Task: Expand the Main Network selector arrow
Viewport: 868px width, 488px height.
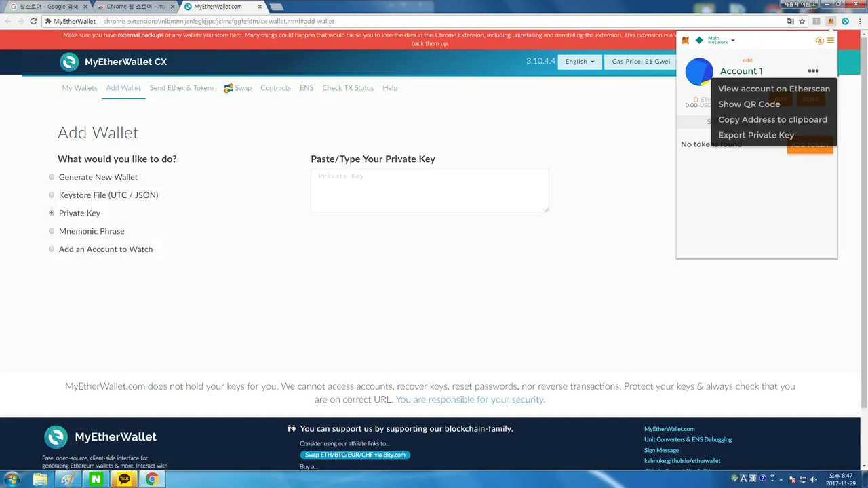Action: (733, 41)
